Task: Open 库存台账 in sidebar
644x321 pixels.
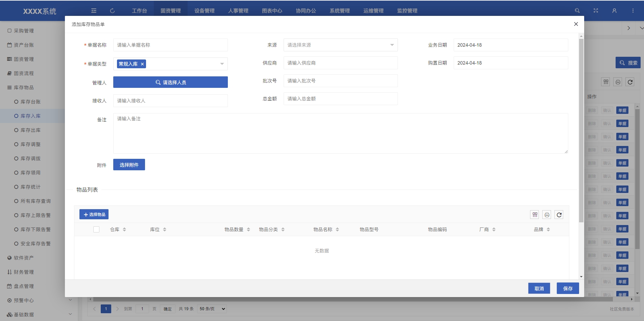Action: click(30, 102)
